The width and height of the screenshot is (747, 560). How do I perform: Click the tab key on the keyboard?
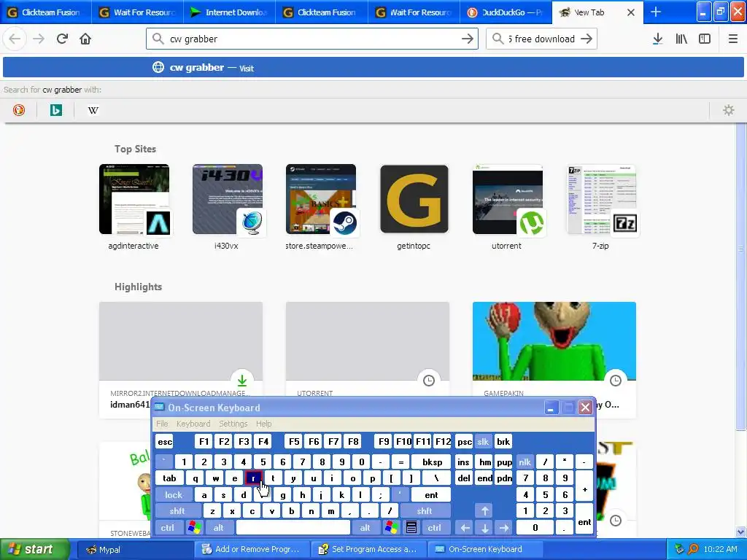tap(169, 478)
